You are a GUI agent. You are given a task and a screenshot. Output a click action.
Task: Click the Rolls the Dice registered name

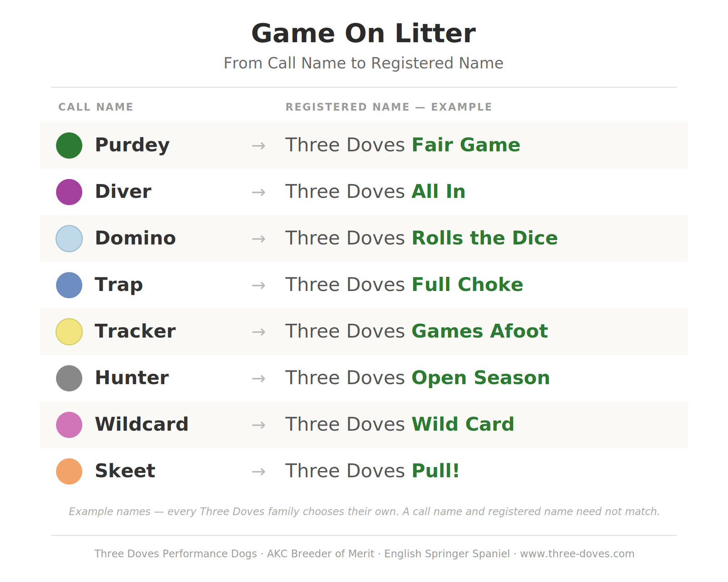[485, 238]
